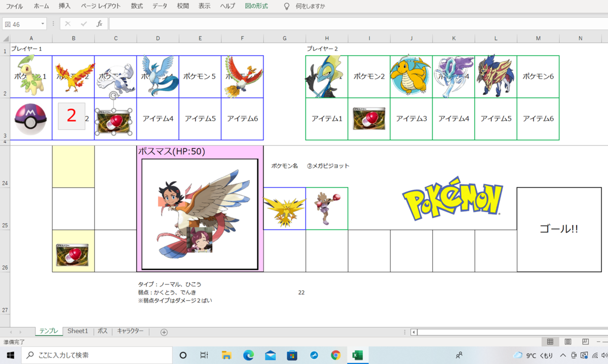Viewport: 608px width, 364px height.
Task: Open the Mail app from taskbar
Action: 270,355
